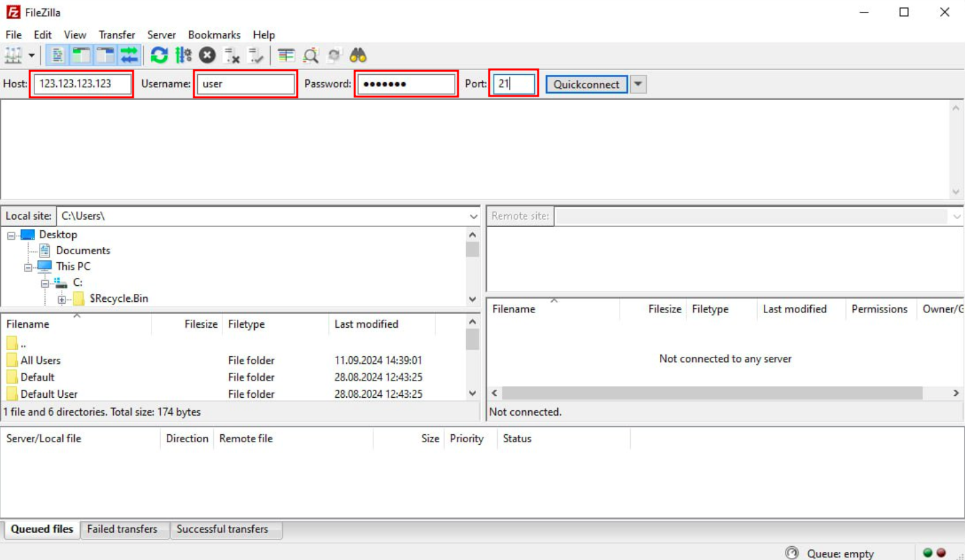The height and width of the screenshot is (560, 965).
Task: Click the Username input field
Action: coord(246,84)
